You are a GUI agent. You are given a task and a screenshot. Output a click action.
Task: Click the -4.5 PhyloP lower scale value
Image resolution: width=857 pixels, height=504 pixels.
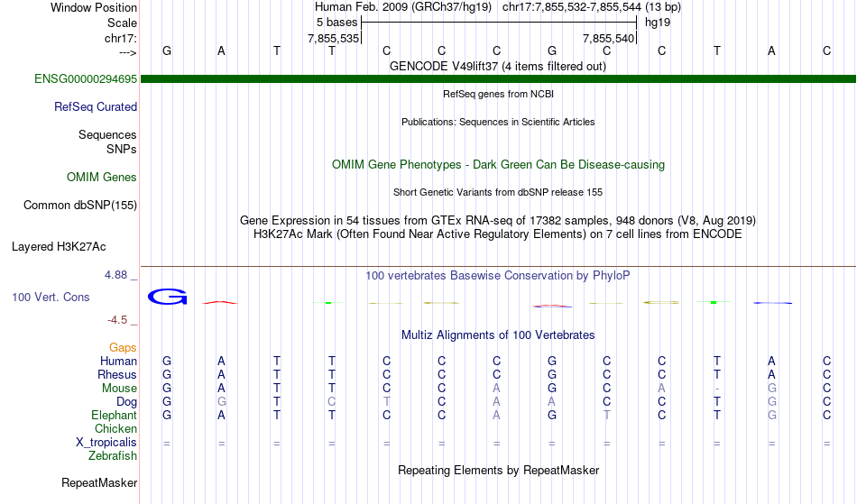[117, 320]
